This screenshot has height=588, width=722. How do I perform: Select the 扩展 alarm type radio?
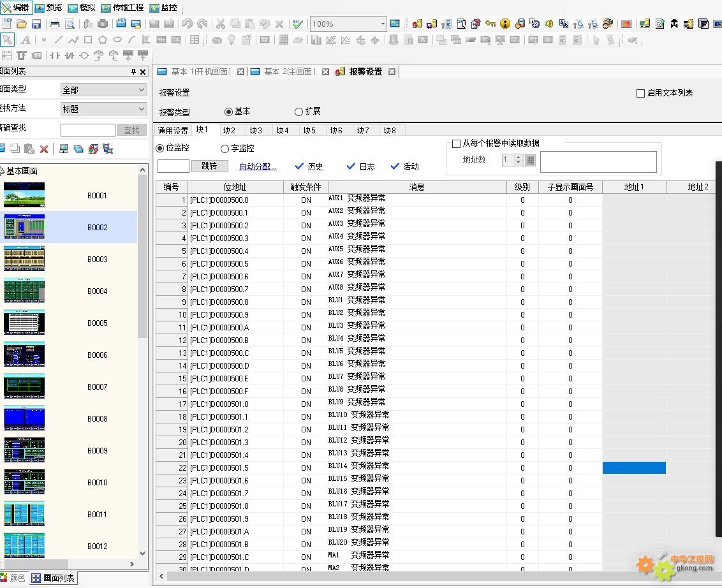[x=298, y=112]
